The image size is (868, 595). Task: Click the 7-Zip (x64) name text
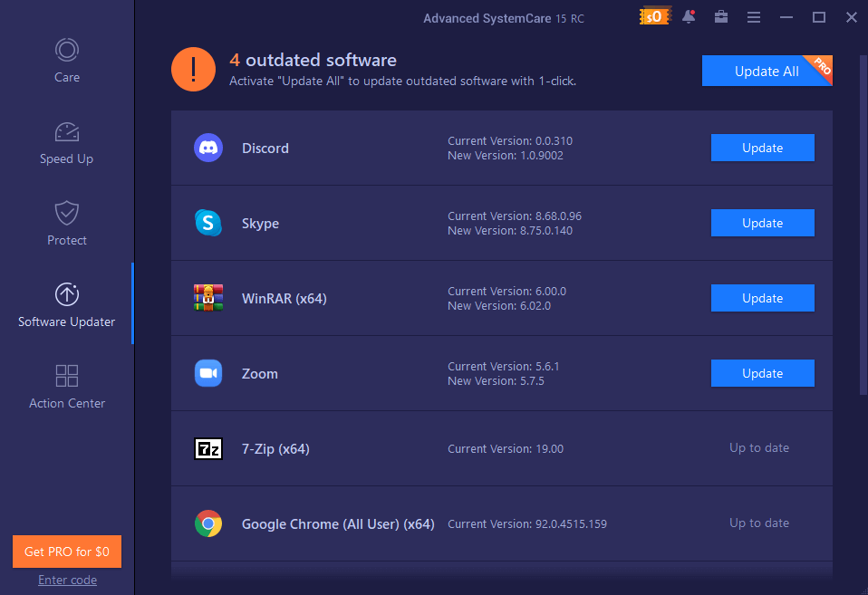tap(275, 449)
